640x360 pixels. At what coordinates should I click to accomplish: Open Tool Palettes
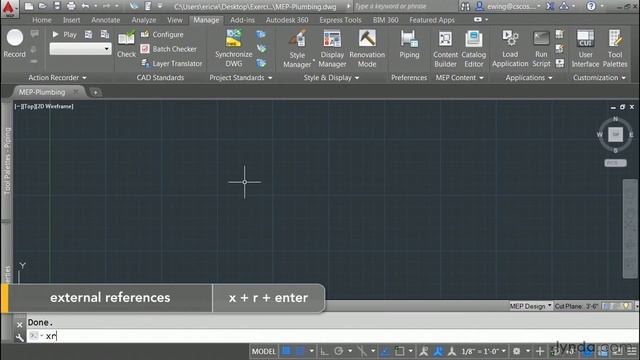[615, 48]
